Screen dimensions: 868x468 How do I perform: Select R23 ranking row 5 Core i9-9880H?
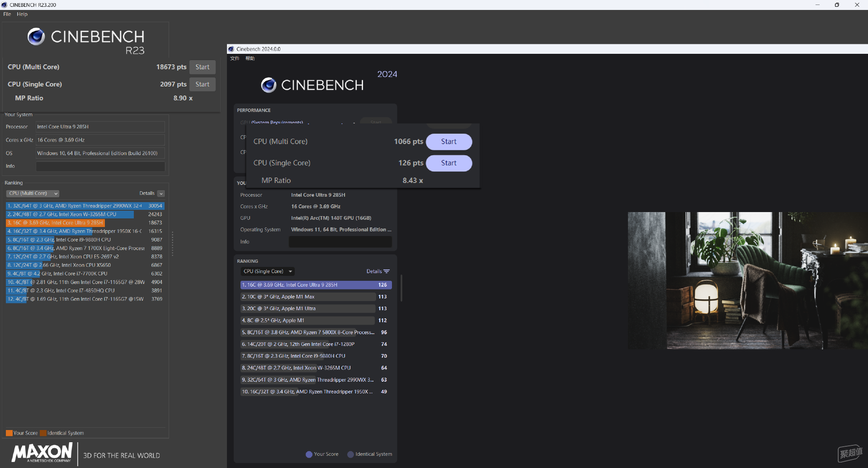pos(85,240)
